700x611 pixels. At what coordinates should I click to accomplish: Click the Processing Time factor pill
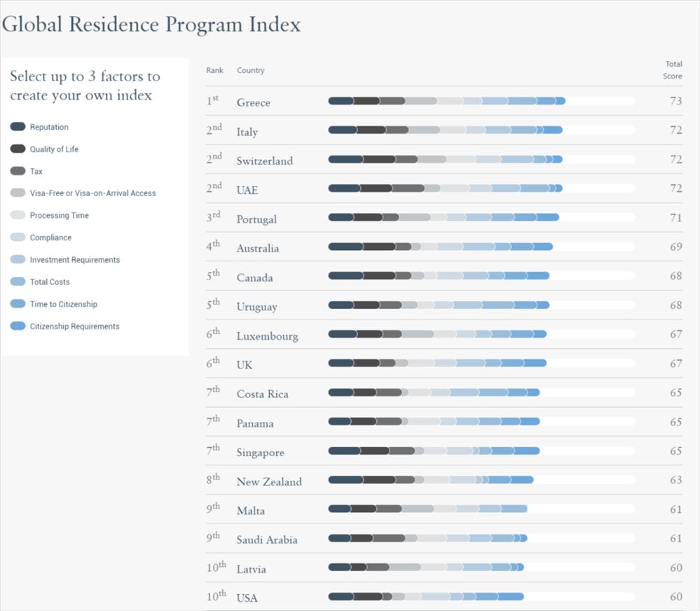tap(19, 215)
